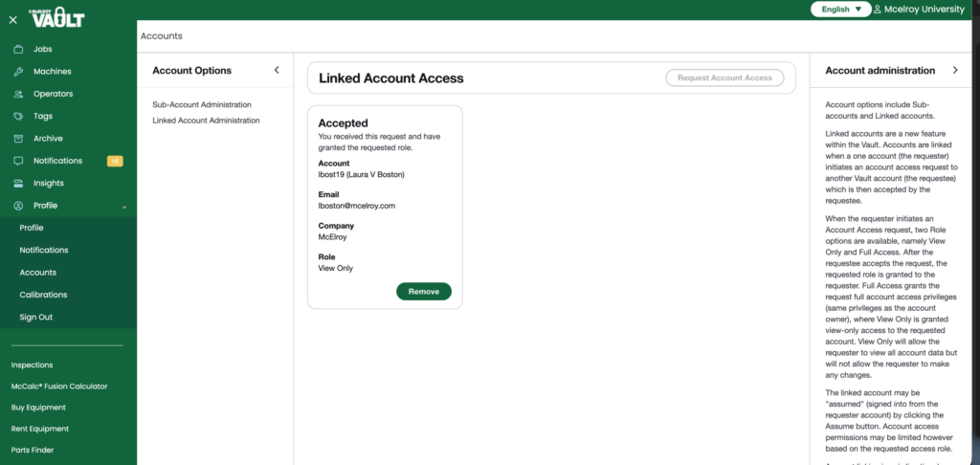Go to Operators section
980x465 pixels.
[x=54, y=94]
